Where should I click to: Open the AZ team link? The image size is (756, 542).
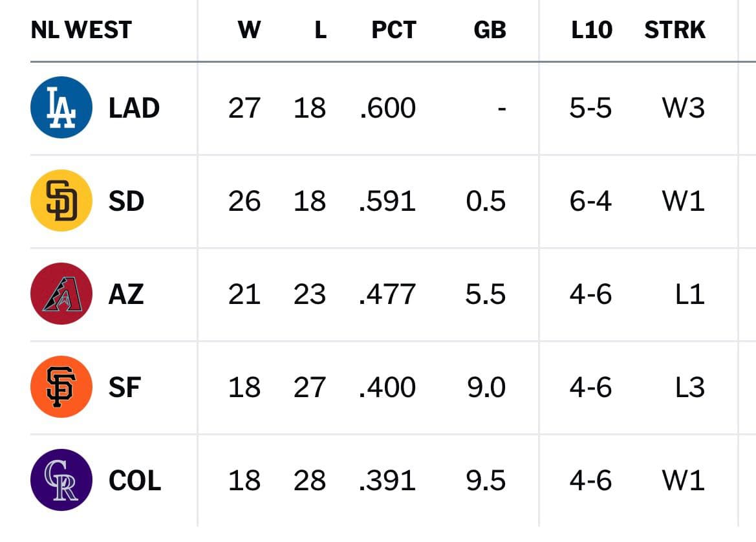(x=126, y=294)
